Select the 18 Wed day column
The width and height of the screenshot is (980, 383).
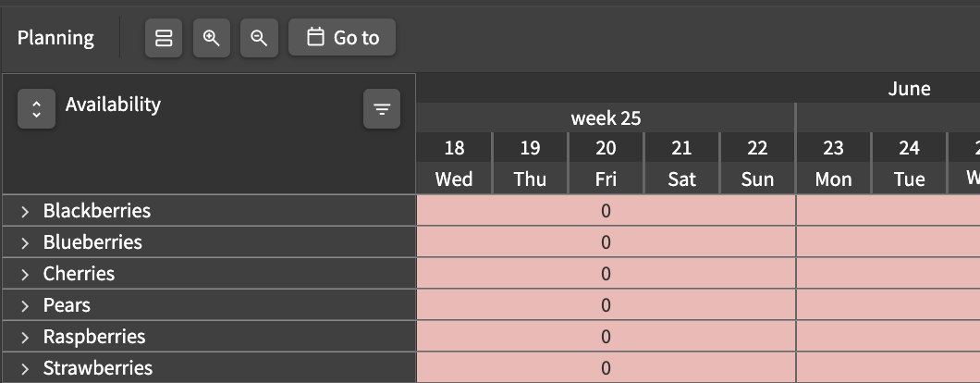click(454, 164)
